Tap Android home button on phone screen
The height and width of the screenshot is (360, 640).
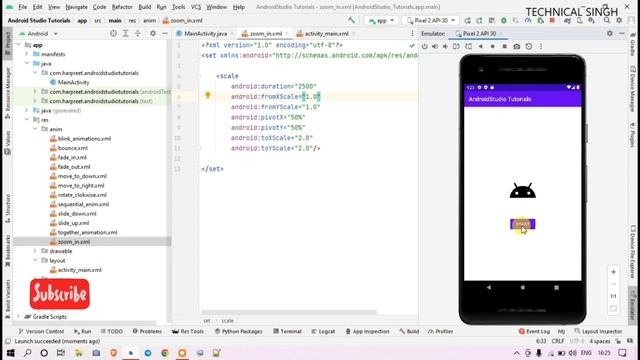(522, 287)
